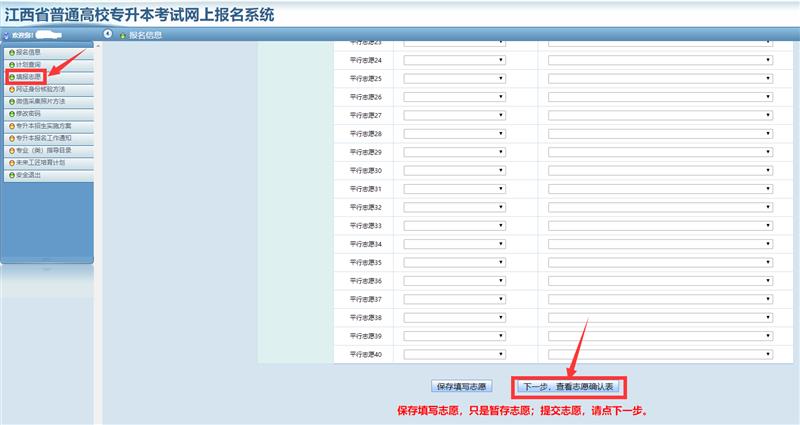The image size is (800, 425).
Task: Open first dropdown in 平行志愿25 row
Action: point(455,79)
